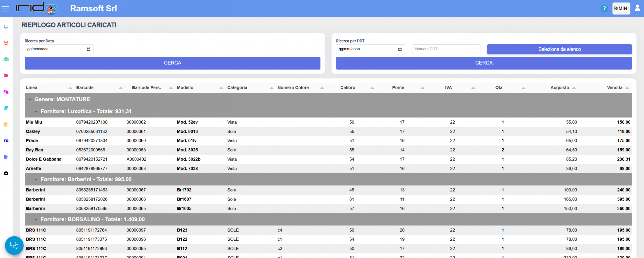
Task: Open the green warehouse sidebar icon
Action: point(6,59)
